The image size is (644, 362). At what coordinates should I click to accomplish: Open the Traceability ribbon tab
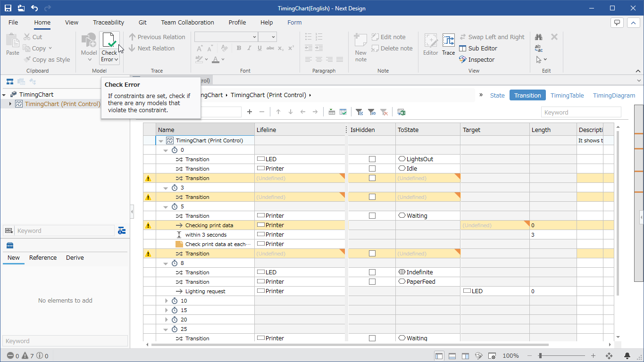(x=109, y=22)
